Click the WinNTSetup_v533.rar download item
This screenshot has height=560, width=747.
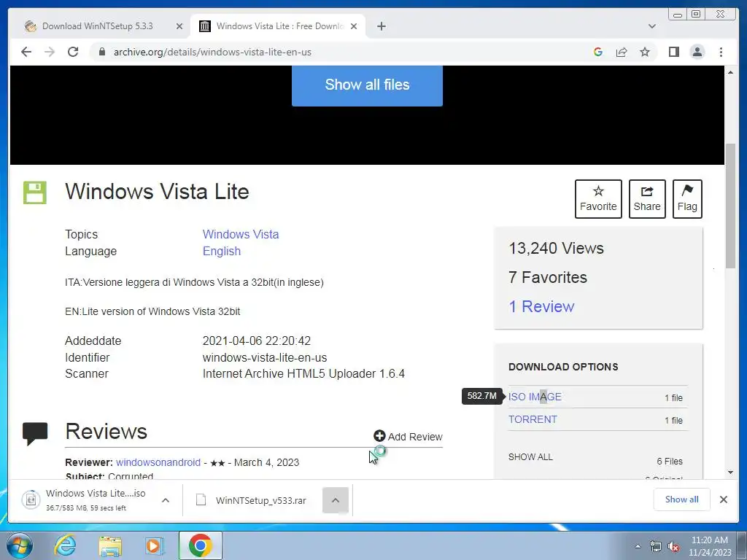point(252,500)
